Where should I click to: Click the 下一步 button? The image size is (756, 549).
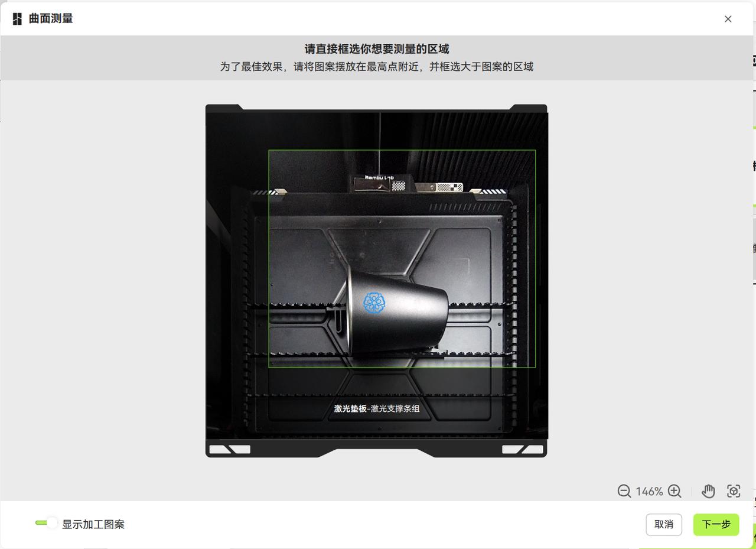[x=716, y=524]
